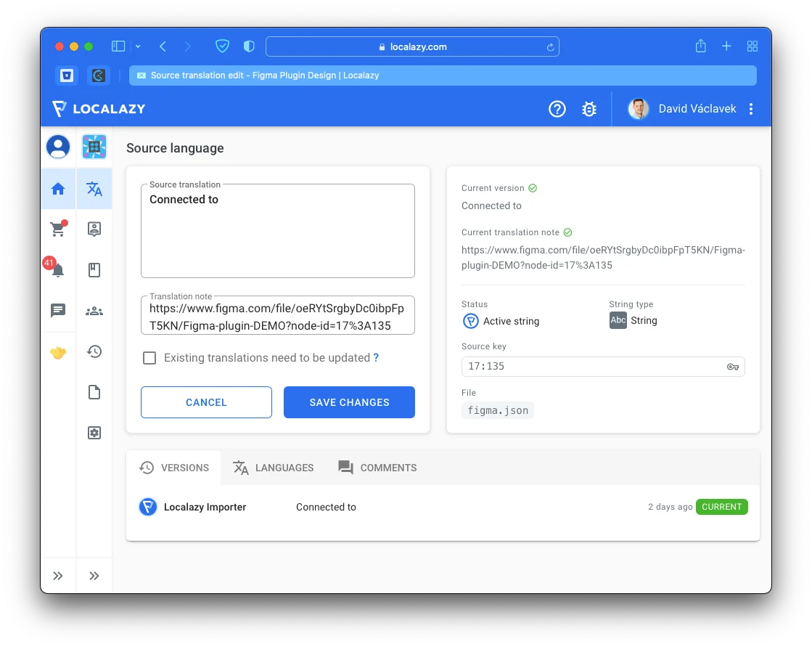Switch to the Languages tab
The height and width of the screenshot is (647, 812).
[x=274, y=468]
